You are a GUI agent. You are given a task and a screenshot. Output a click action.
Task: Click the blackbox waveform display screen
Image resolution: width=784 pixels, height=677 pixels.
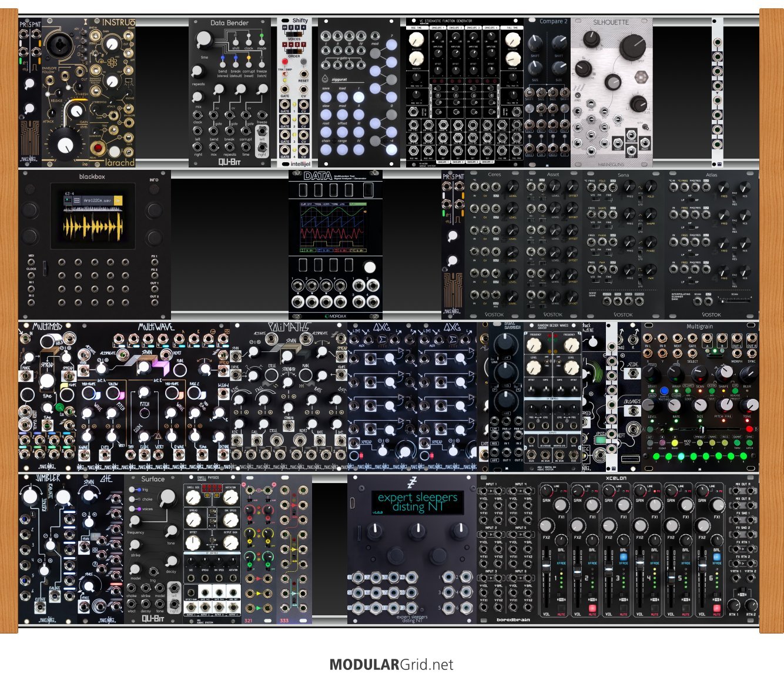point(93,216)
